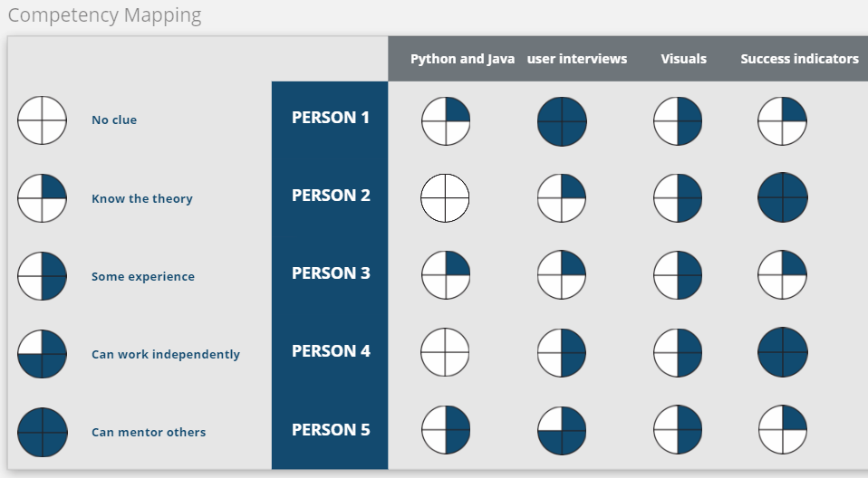Select Person 5's Success indicators quarter circle
This screenshot has height=478, width=868.
click(x=783, y=431)
